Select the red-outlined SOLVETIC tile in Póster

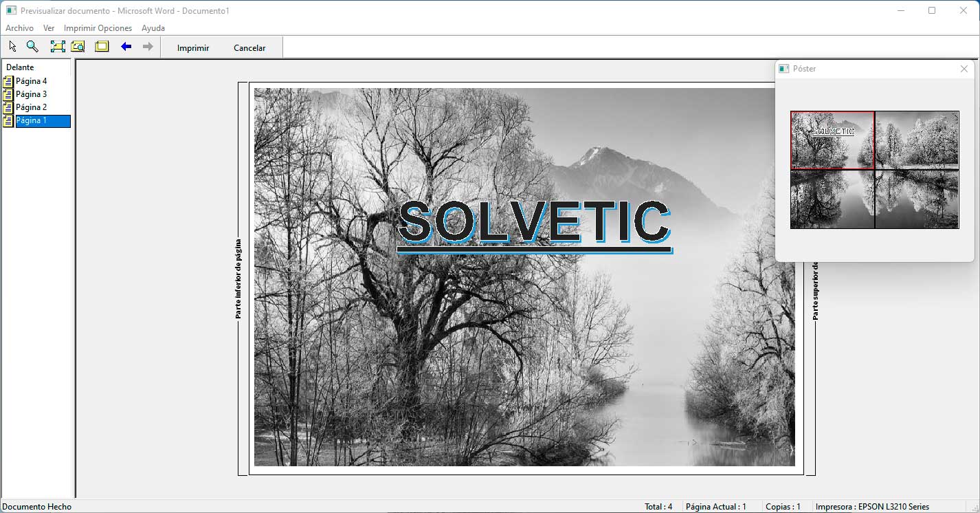[x=832, y=140]
